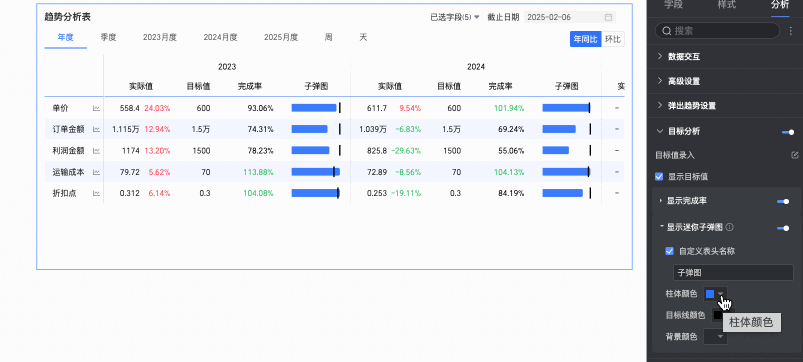Collapse the 目标分析 section
803x362 pixels.
pos(660,132)
